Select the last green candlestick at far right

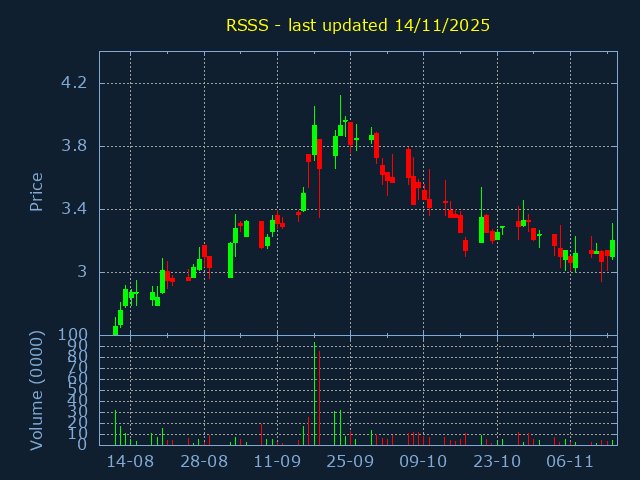(x=612, y=248)
